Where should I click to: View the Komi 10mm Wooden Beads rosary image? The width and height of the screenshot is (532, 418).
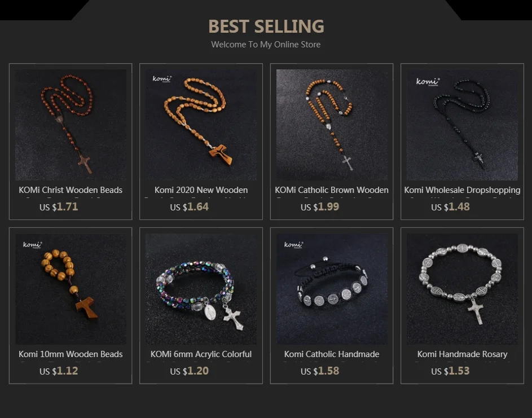click(71, 289)
